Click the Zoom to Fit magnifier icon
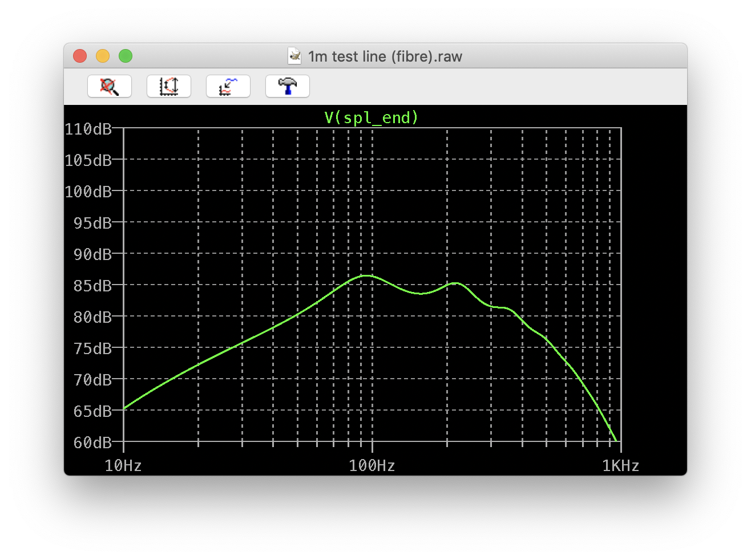Image resolution: width=751 pixels, height=560 pixels. (110, 86)
